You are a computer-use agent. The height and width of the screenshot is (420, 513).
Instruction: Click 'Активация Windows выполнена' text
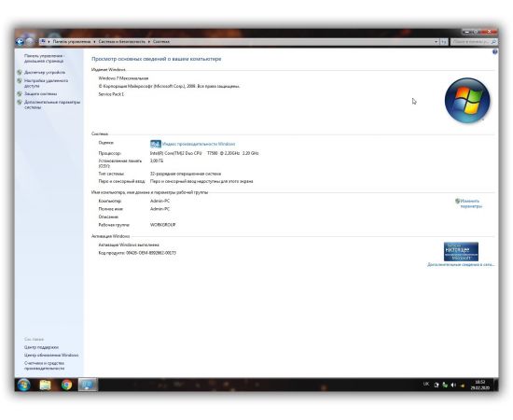129,245
